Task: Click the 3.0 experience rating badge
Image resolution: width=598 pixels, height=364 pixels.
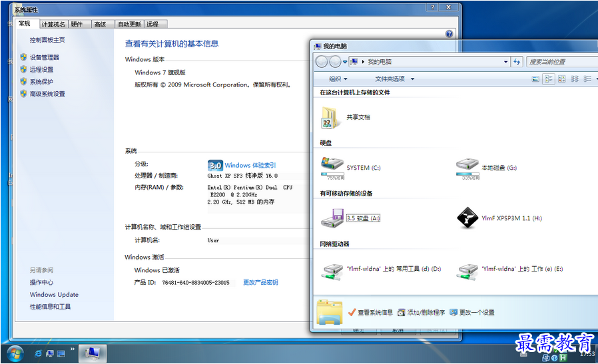Action: pyautogui.click(x=215, y=165)
